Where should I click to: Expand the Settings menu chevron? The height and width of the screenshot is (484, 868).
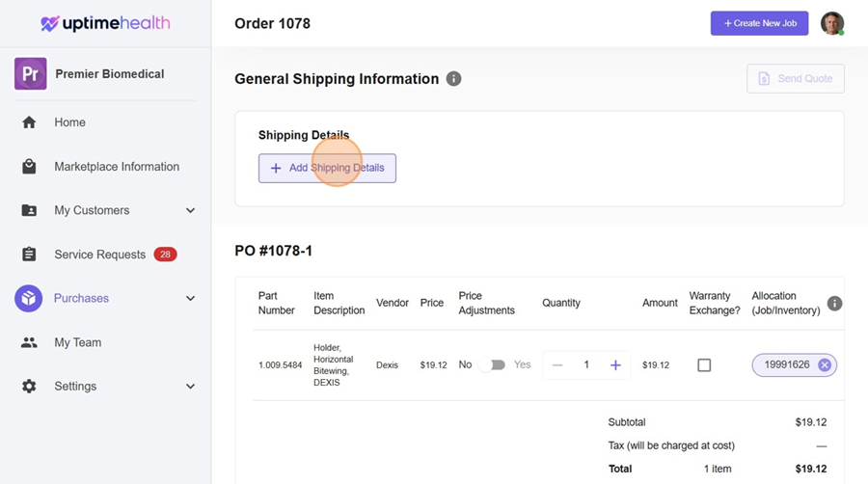point(190,387)
